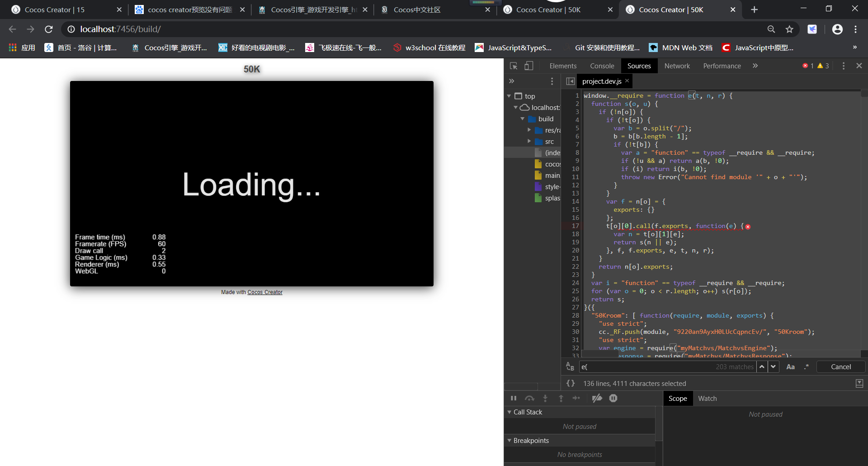Hide the file navigator sidebar
The height and width of the screenshot is (466, 868).
pos(571,81)
